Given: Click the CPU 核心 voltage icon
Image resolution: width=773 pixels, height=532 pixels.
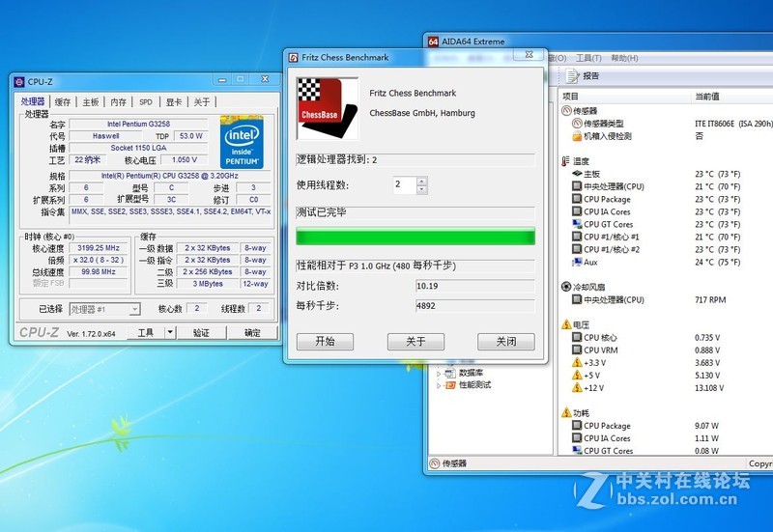Looking at the screenshot, I should (577, 337).
